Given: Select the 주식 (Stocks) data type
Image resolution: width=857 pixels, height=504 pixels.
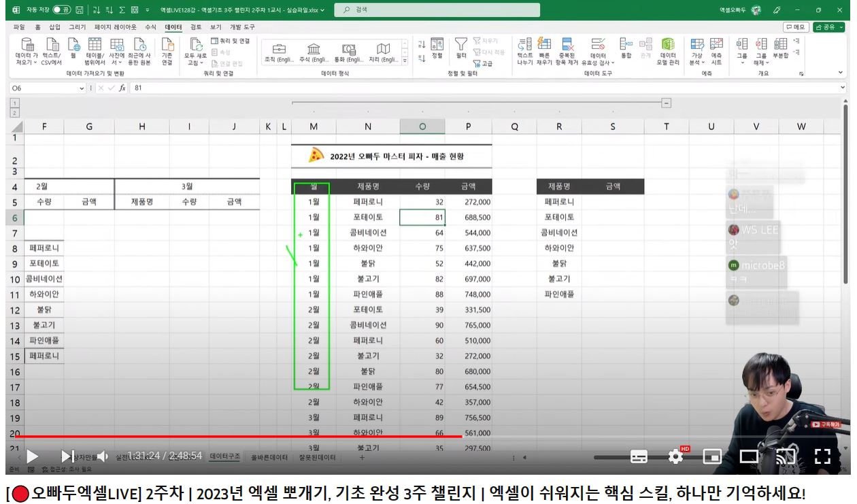Looking at the screenshot, I should click(x=314, y=52).
